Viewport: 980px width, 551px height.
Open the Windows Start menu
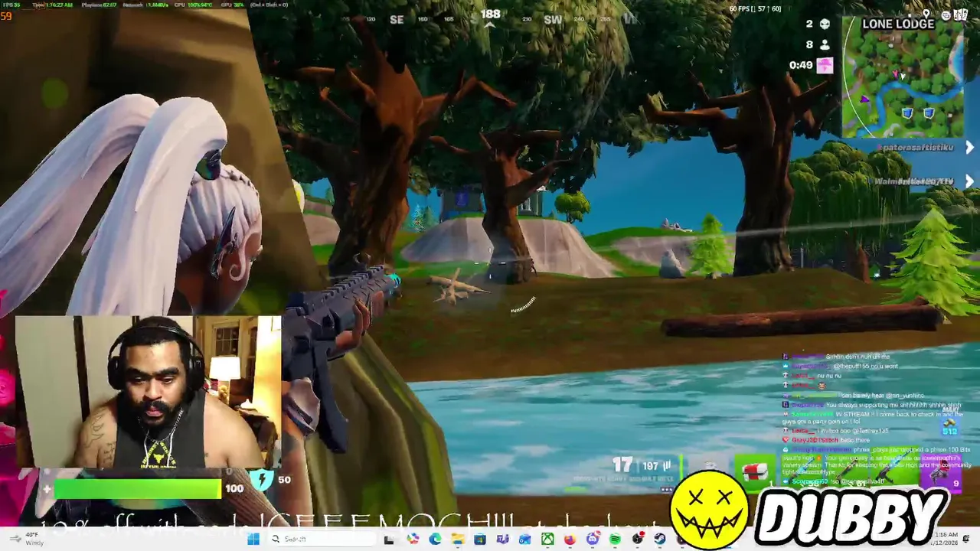click(253, 540)
